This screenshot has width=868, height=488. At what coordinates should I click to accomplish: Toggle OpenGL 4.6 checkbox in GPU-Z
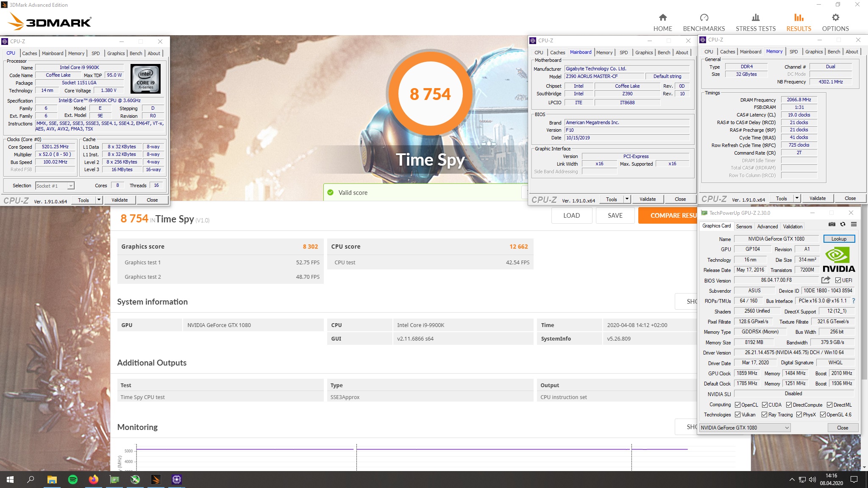[x=823, y=414]
